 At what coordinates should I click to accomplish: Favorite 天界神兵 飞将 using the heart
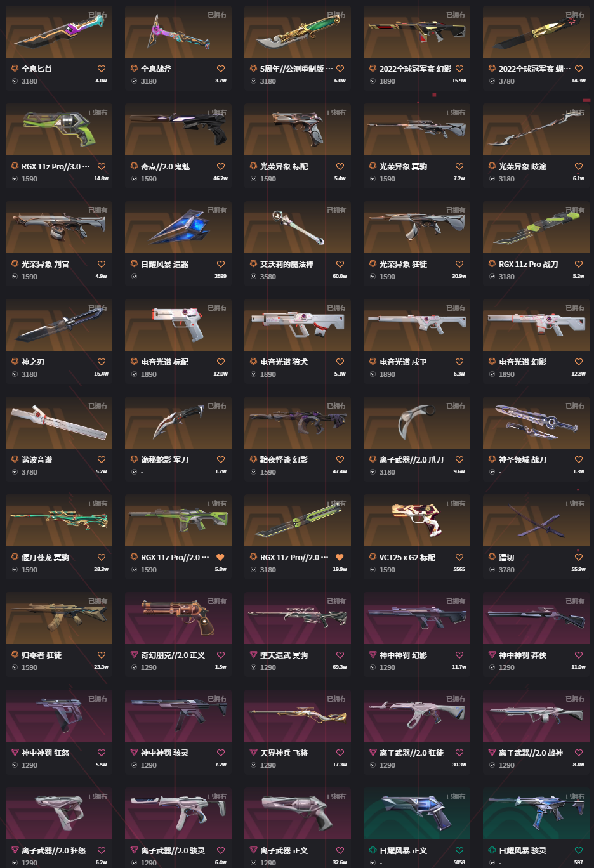tap(340, 753)
